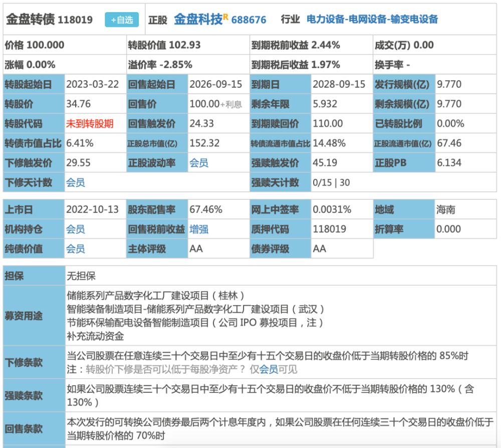Screen dimensions: 501x448
Task: Click the 溢价率 -2.85% cell
Action: (188, 65)
